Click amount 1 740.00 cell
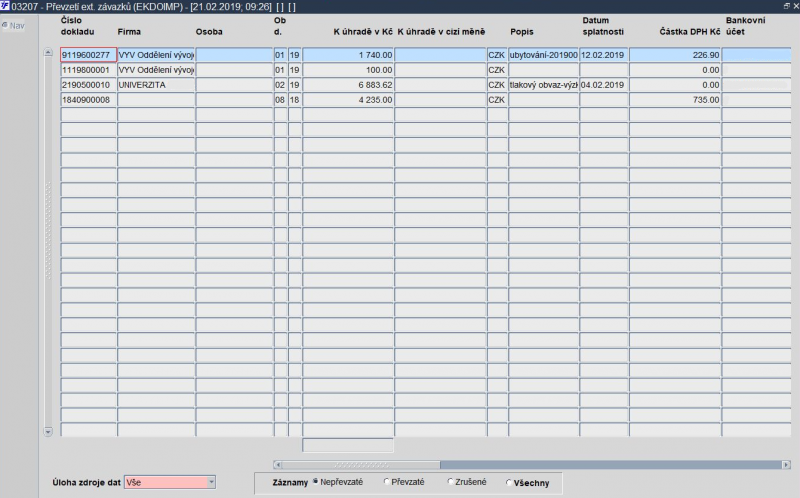Screen dimensions: 800x498 (x=348, y=55)
